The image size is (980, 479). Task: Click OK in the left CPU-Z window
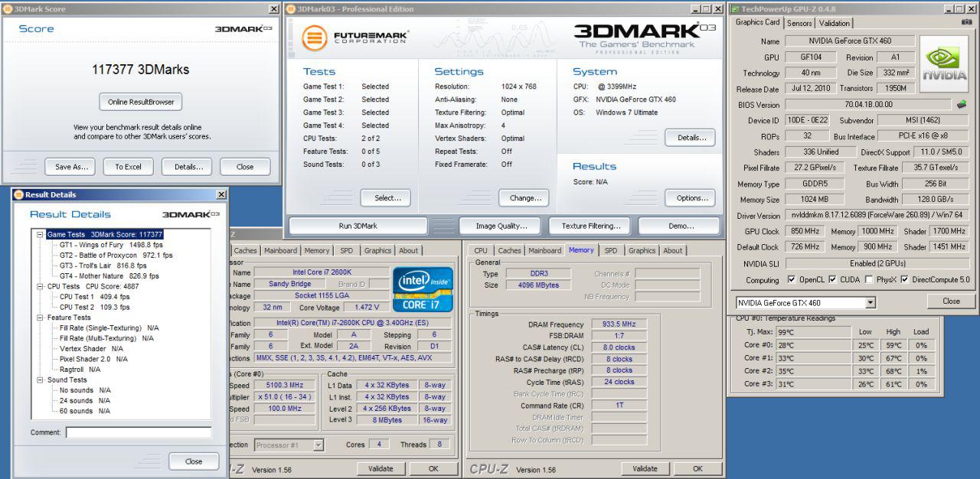coord(433,468)
